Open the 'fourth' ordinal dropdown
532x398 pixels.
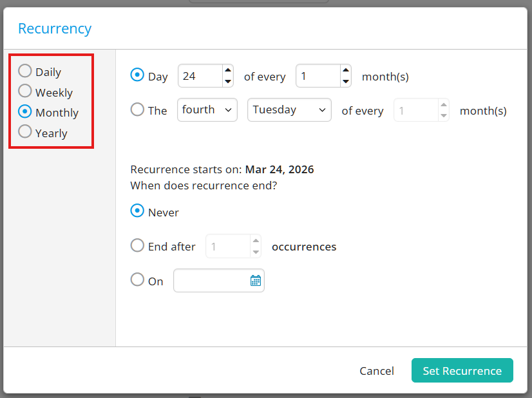point(207,110)
